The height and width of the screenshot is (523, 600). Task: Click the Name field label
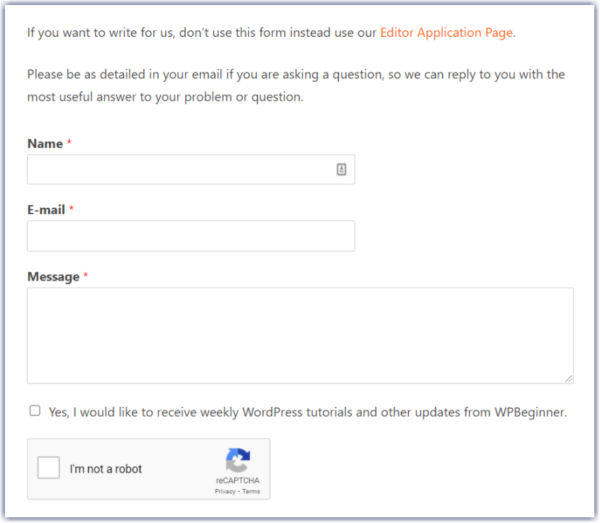[x=45, y=144]
